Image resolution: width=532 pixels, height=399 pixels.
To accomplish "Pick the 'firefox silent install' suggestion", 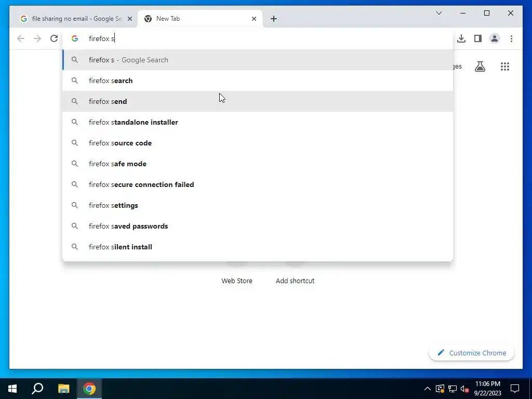I will pyautogui.click(x=258, y=247).
